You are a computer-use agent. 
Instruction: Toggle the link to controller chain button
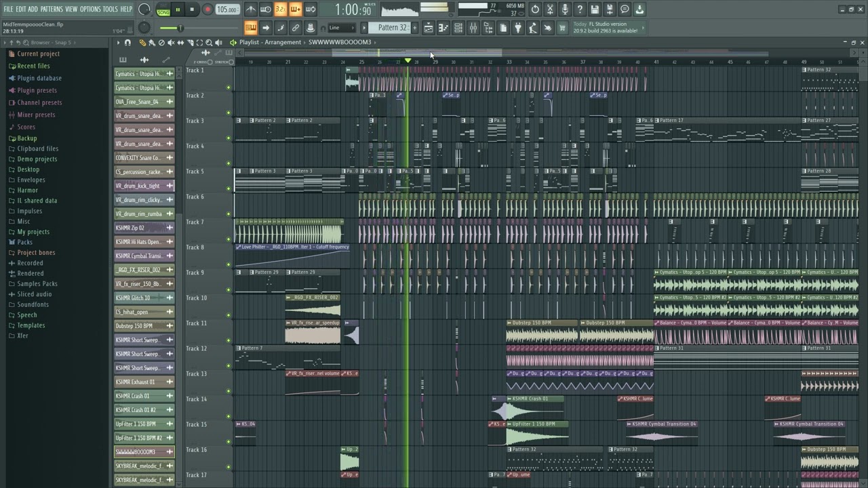[x=296, y=28]
